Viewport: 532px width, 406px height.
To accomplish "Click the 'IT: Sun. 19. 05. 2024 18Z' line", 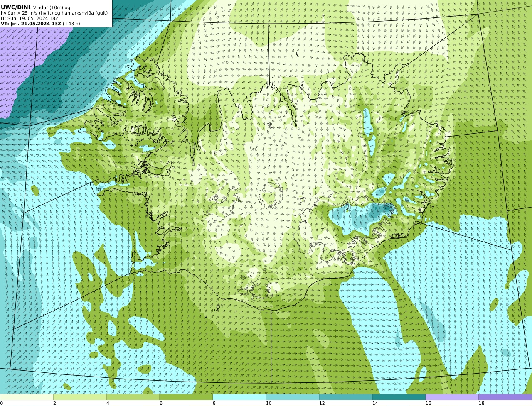I will point(30,18).
